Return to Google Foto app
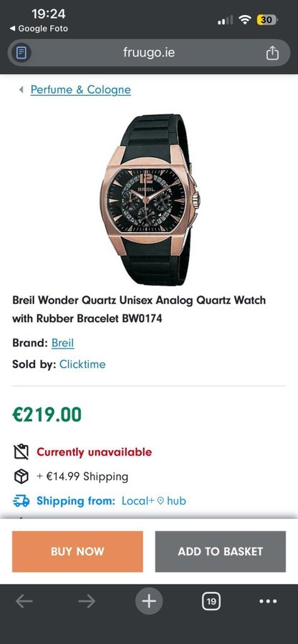The width and height of the screenshot is (298, 644). coord(39,29)
